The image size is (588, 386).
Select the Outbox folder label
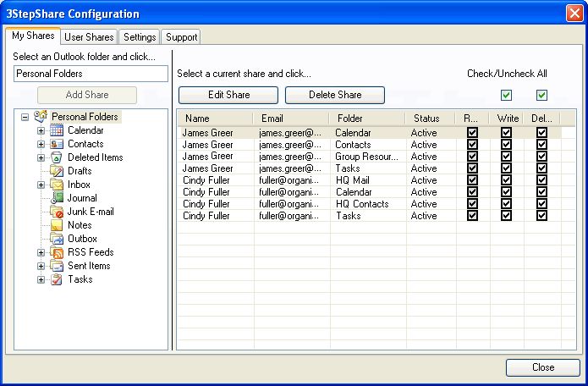click(82, 239)
